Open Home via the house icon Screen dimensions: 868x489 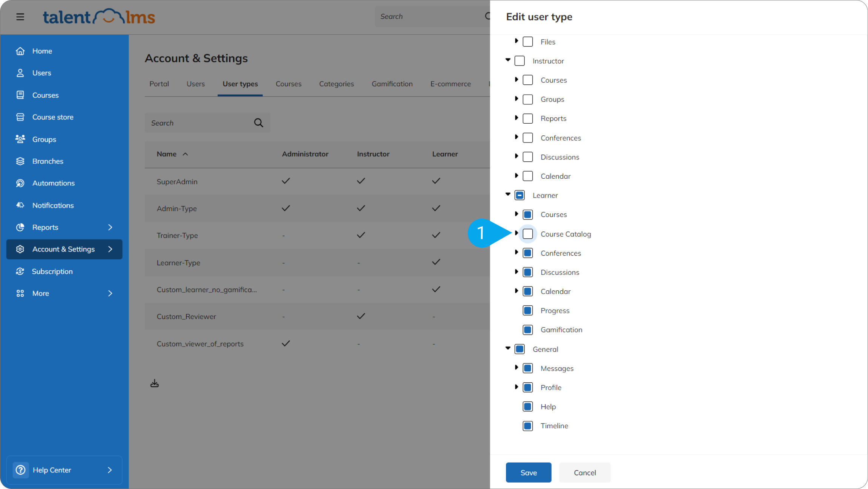pyautogui.click(x=20, y=51)
